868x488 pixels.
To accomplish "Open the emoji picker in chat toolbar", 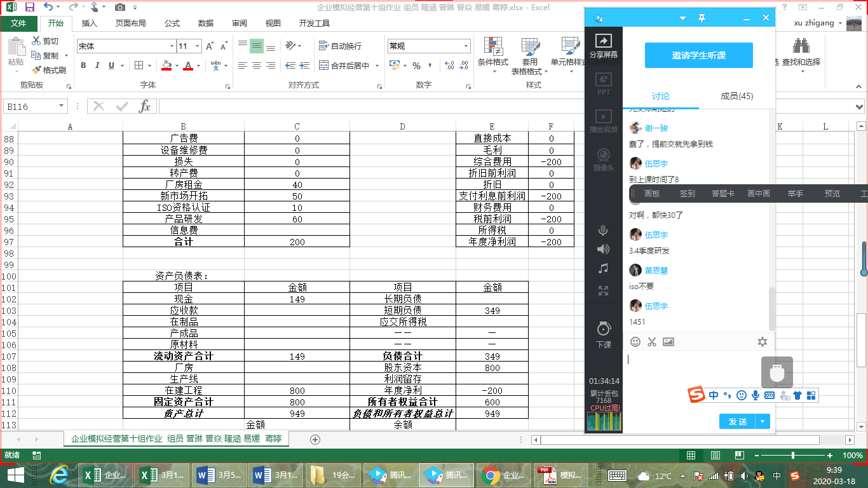I will click(x=635, y=342).
